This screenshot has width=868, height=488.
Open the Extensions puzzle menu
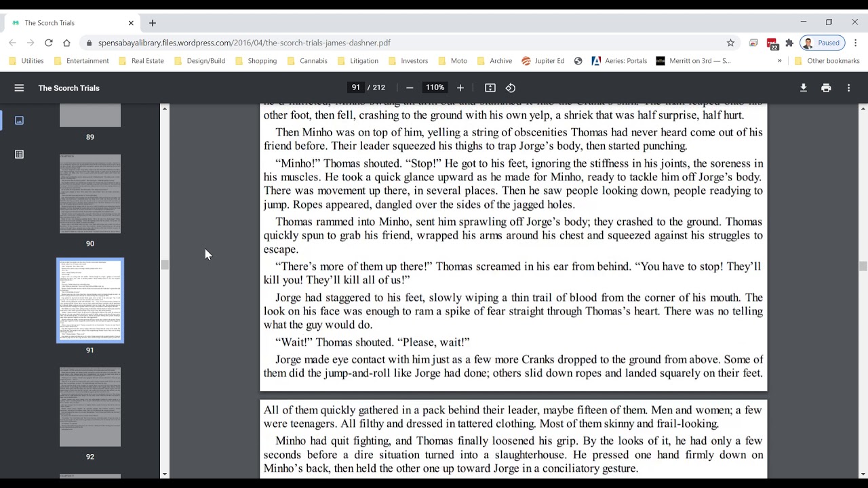pyautogui.click(x=789, y=43)
